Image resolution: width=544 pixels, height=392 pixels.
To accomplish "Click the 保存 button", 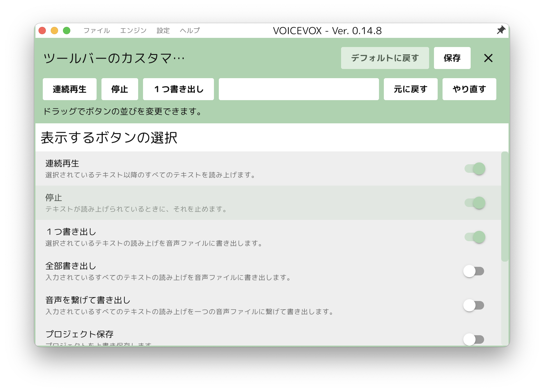I will click(x=452, y=58).
